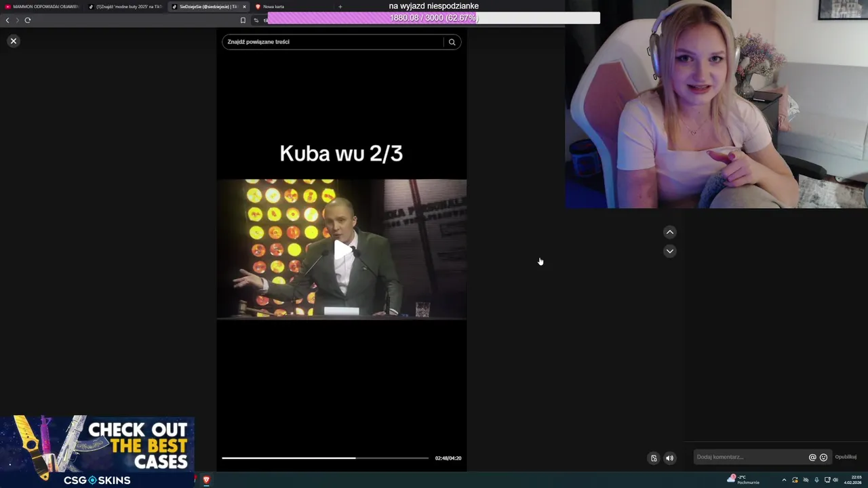This screenshot has height=488, width=868.
Task: Click the @ mention icon in comment box
Action: pyautogui.click(x=812, y=457)
